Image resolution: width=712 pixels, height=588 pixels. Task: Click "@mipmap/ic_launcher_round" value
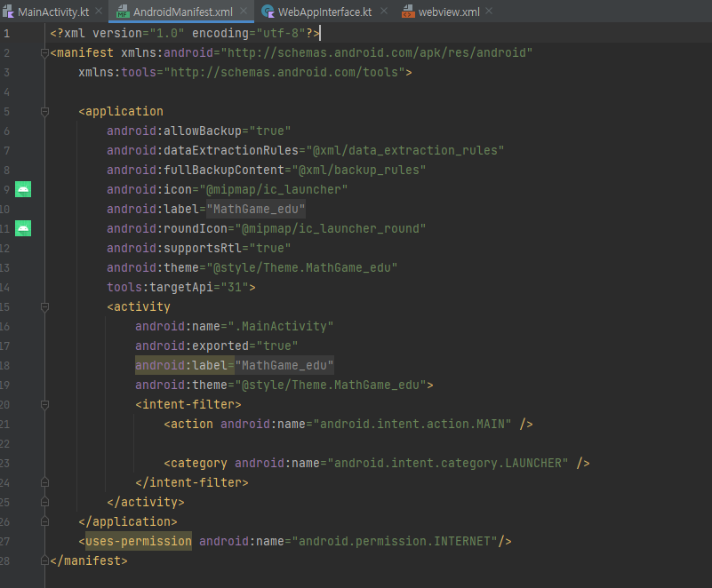tap(330, 228)
